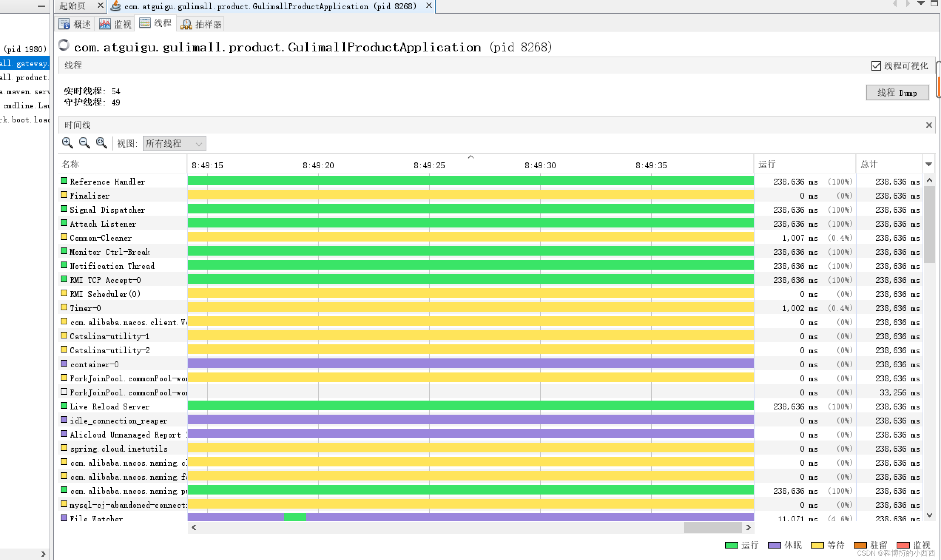Open the column chooser dropdown arrow
941x560 pixels.
(929, 165)
